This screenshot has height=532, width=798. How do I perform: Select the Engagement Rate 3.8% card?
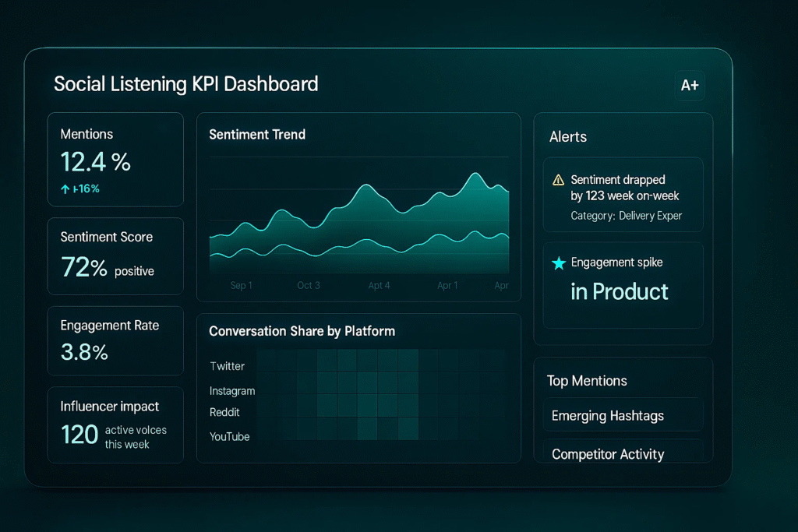click(x=115, y=340)
